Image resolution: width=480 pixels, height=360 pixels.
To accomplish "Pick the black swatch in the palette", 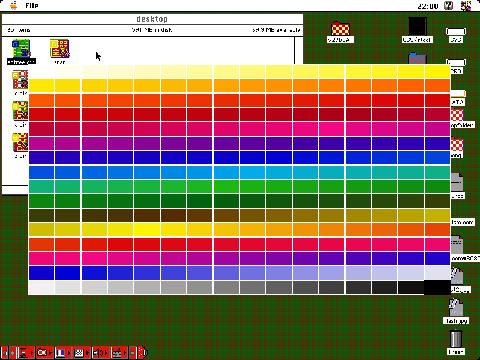I will coord(437,287).
